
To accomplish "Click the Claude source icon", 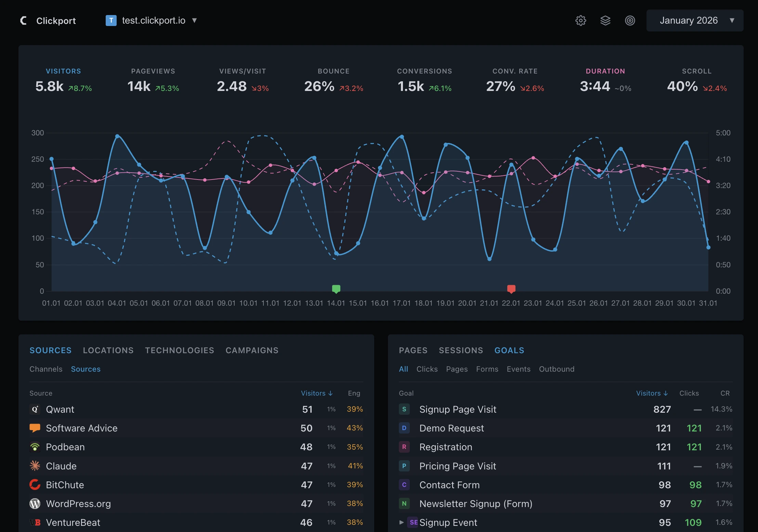I will click(35, 466).
